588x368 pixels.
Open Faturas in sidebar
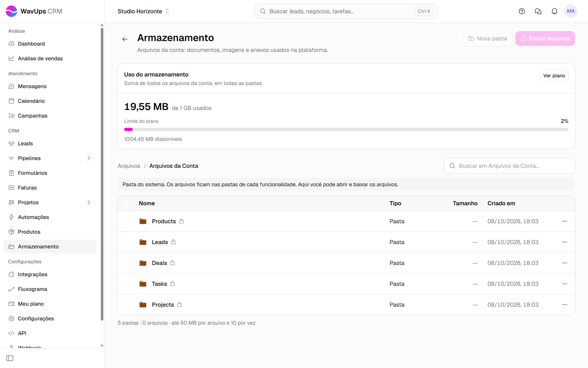[x=50, y=188]
